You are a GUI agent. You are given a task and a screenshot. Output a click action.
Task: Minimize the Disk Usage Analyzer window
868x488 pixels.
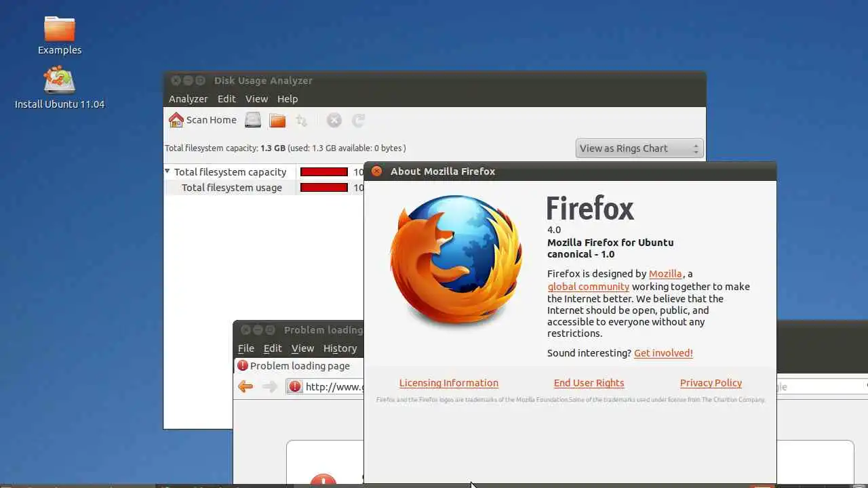coord(188,81)
